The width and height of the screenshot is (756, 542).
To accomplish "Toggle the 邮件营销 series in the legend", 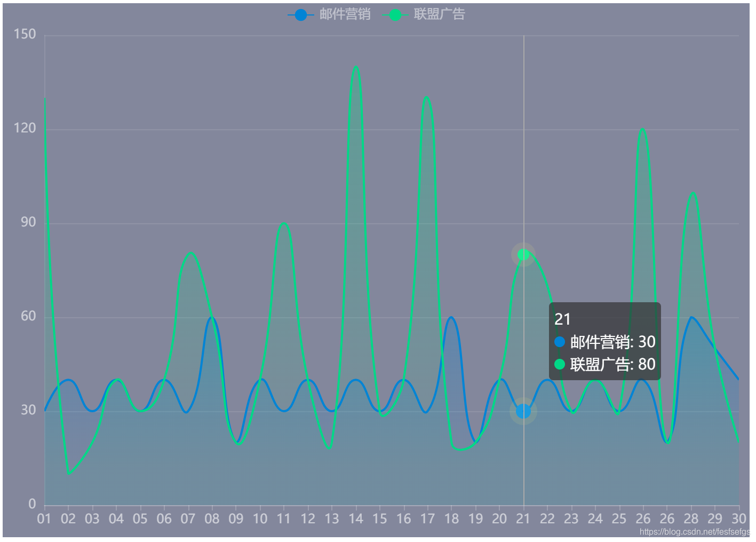I will tap(329, 14).
